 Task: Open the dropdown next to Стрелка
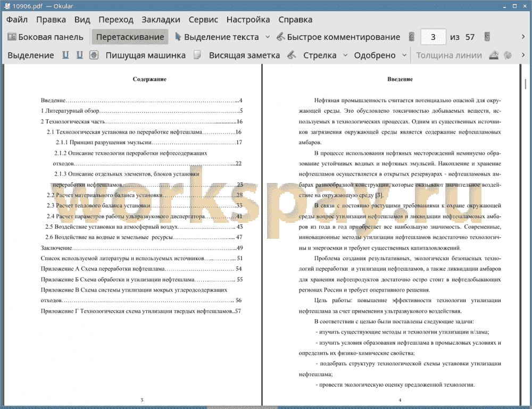345,55
